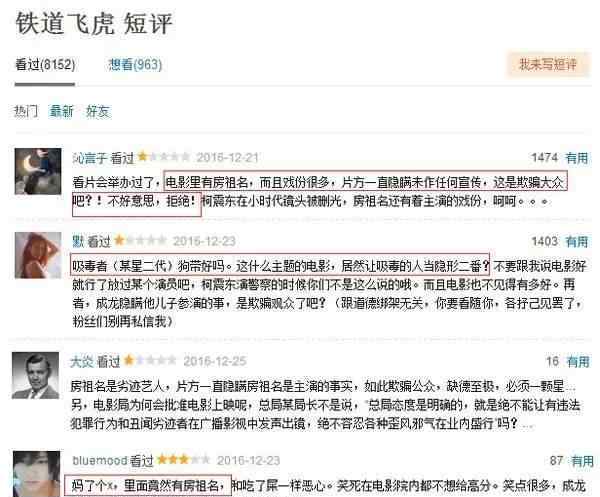The image size is (600, 497).
Task: Switch to the 想看(963) tab
Action: [135, 64]
